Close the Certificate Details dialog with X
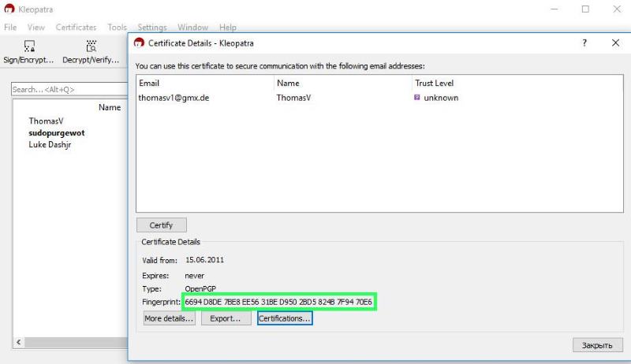The height and width of the screenshot is (364, 631). point(616,43)
